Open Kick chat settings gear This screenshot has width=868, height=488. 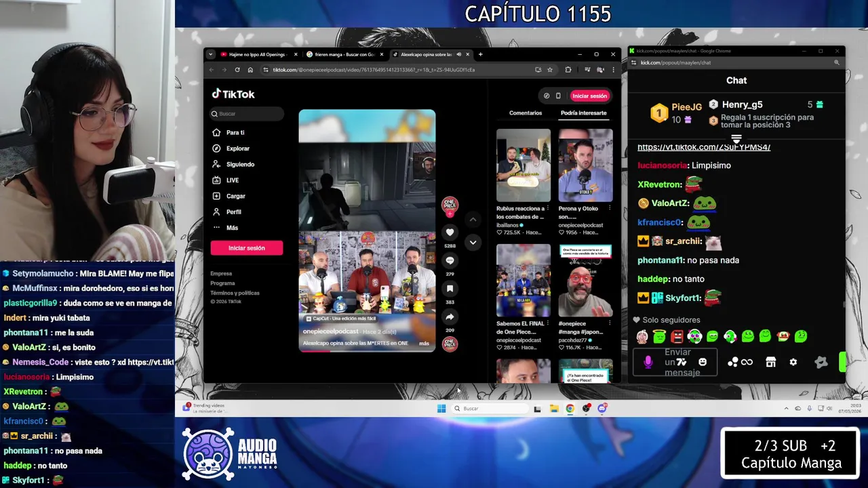[x=793, y=363]
